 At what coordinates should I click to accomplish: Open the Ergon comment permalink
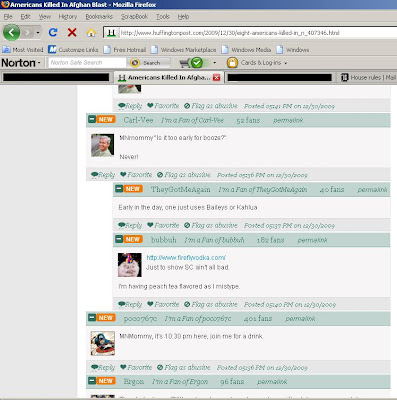[272, 382]
